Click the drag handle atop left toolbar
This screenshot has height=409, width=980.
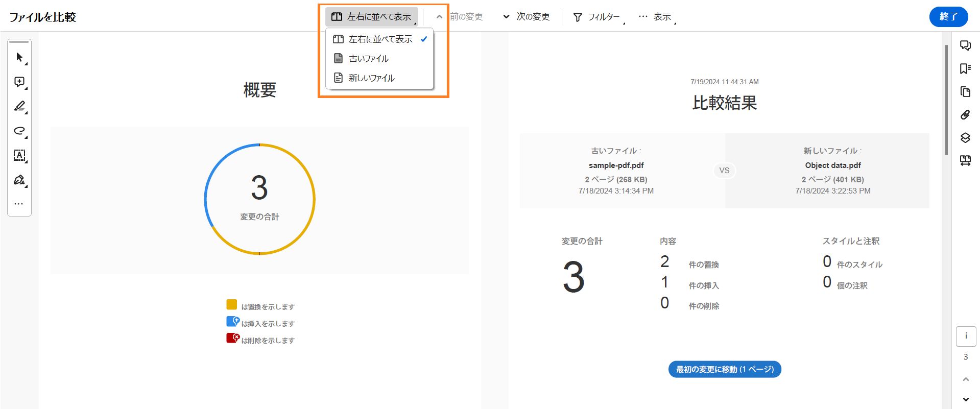19,42
